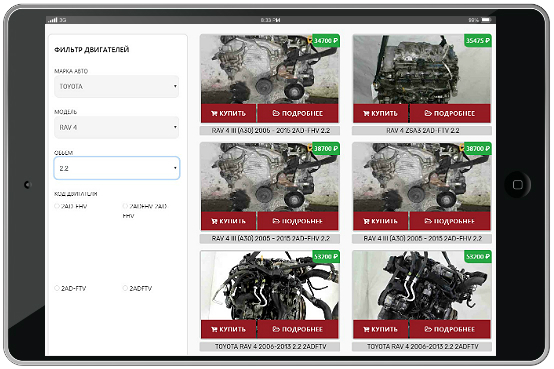Click the 'КОД ДВИГАТЕЛЯ' section label
This screenshot has width=554, height=369.
coord(75,194)
